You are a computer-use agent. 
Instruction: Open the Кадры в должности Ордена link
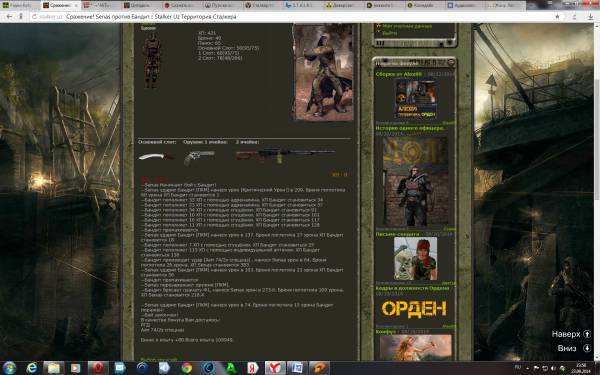pos(412,288)
